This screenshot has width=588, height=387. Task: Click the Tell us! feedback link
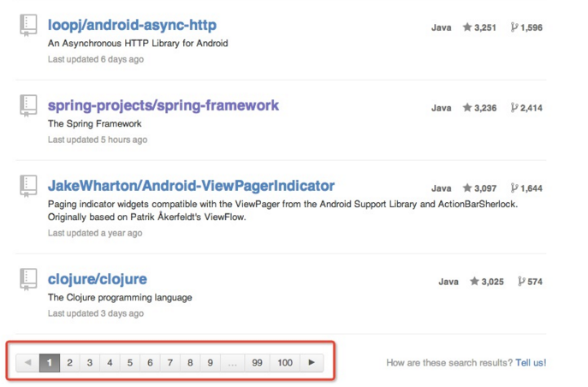pyautogui.click(x=531, y=363)
